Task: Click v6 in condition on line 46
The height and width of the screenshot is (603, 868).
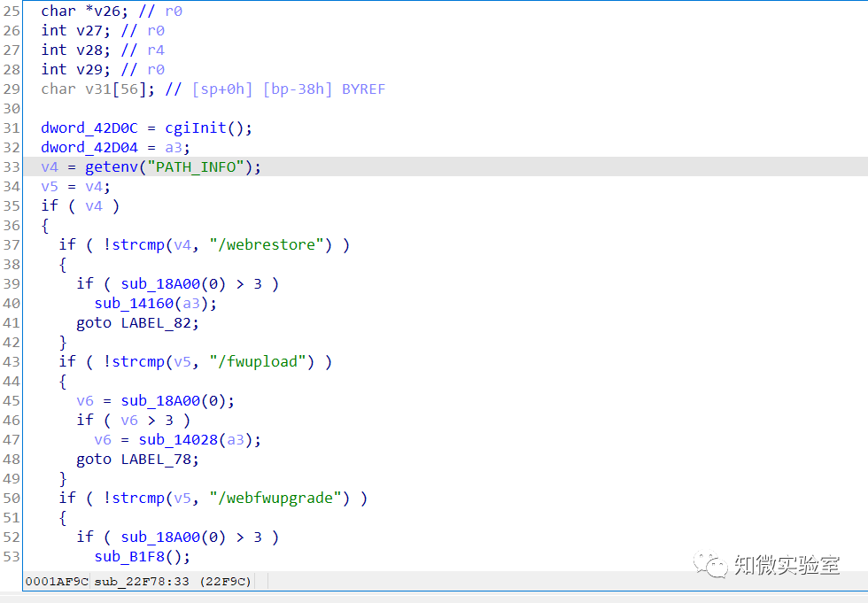Action: 129,420
